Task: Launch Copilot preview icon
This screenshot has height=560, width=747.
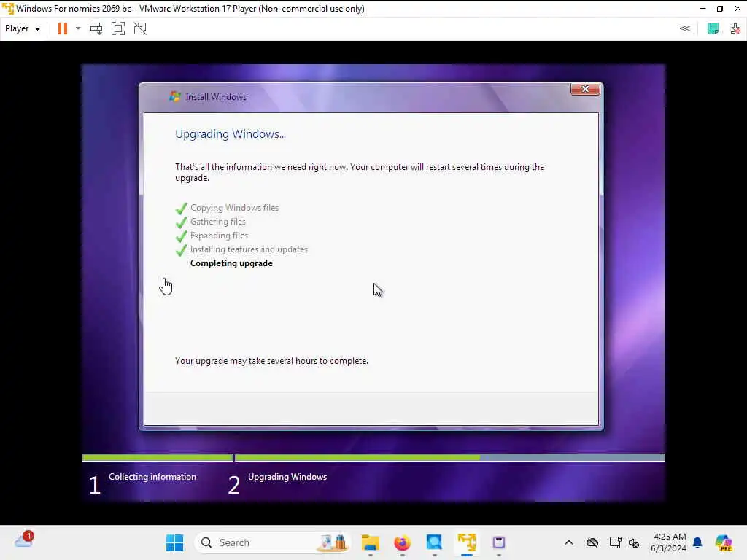Action: point(723,542)
